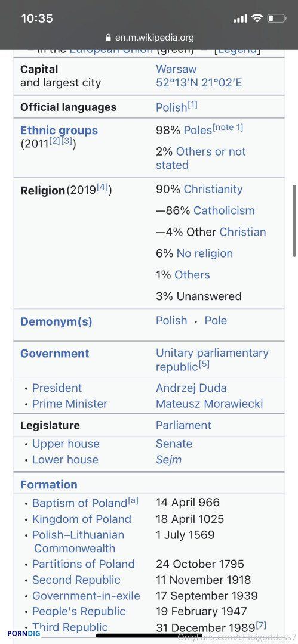Tap the note 1 superscript reference

tap(228, 128)
